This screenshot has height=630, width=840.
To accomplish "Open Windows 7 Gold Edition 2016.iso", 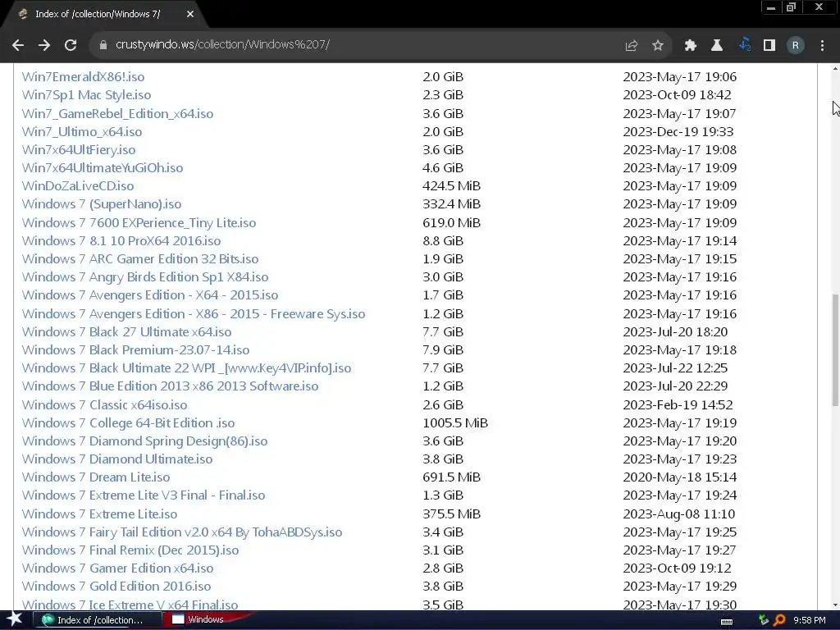I will pos(116,587).
